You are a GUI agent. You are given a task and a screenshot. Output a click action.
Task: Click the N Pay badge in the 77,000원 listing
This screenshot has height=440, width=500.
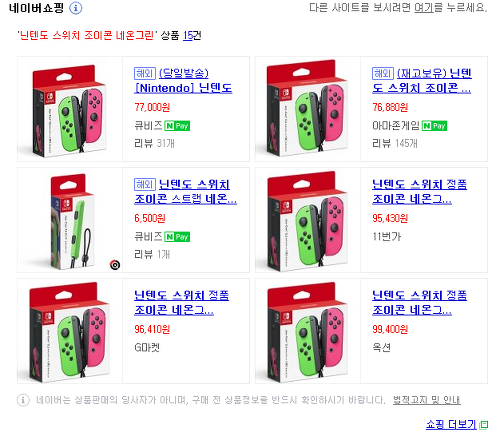[x=177, y=126]
